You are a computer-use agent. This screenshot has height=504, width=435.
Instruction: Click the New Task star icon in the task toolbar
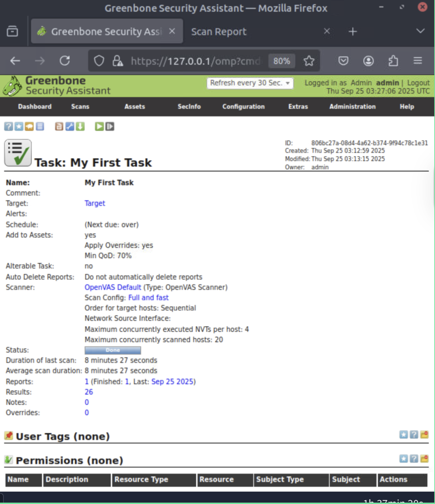click(19, 127)
